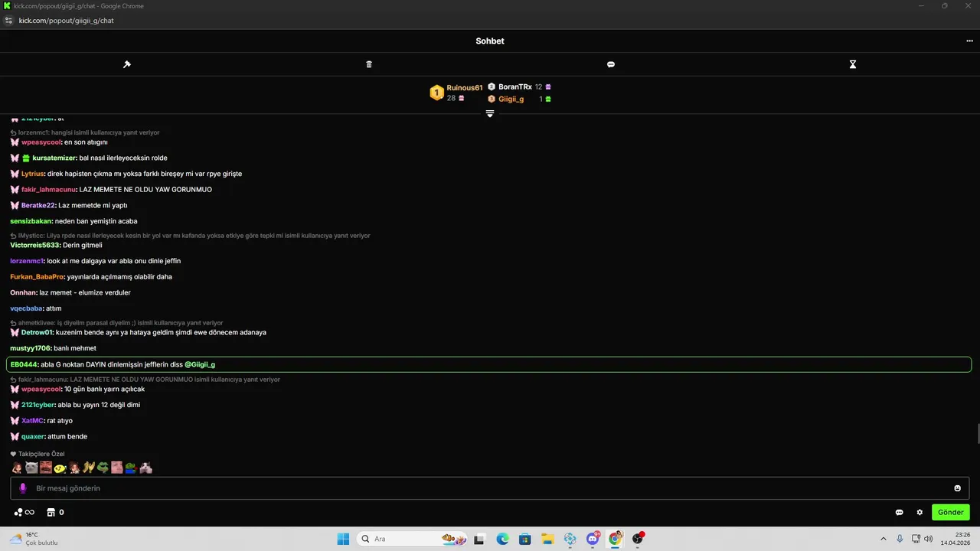This screenshot has height=551, width=980.
Task: Open the chat bubble icon in the moderation toolbar
Action: [x=611, y=64]
